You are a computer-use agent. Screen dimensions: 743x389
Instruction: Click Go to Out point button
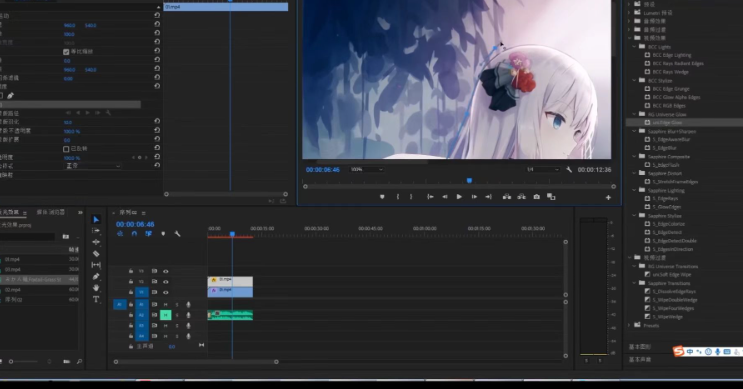pos(488,197)
